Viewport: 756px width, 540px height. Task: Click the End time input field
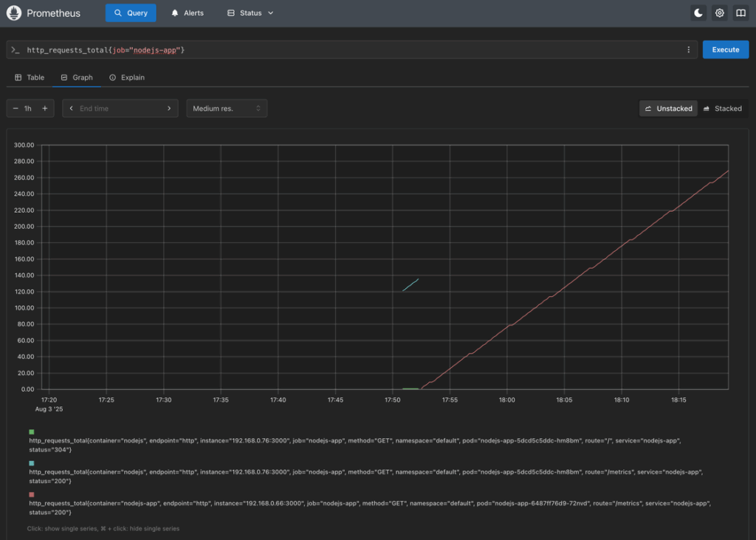(x=120, y=109)
